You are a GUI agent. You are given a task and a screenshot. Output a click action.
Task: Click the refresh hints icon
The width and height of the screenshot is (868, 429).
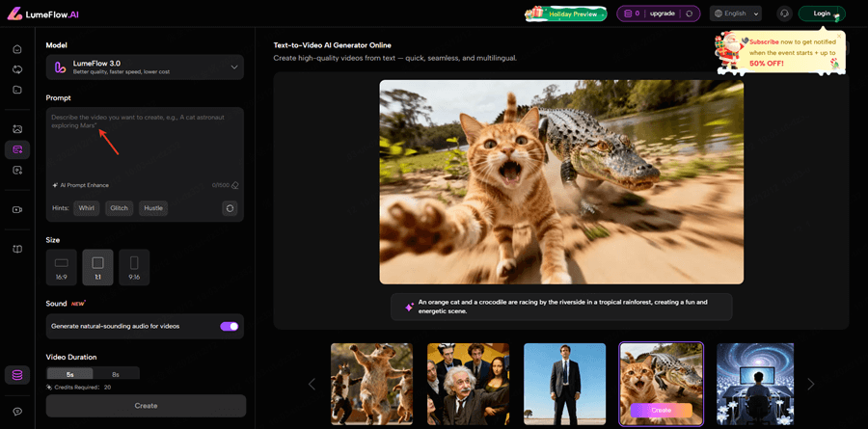click(229, 208)
